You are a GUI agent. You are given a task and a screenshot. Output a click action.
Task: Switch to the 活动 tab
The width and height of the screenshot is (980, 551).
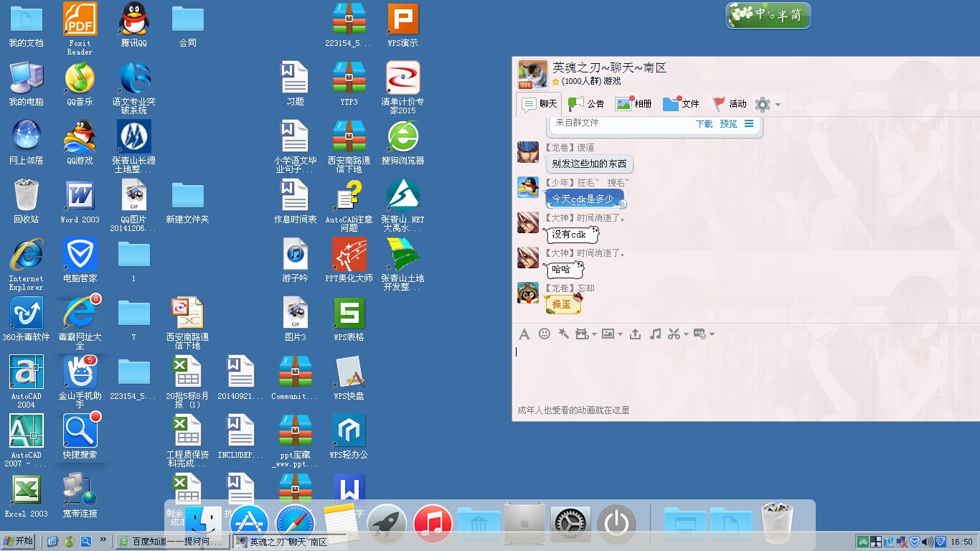(729, 104)
